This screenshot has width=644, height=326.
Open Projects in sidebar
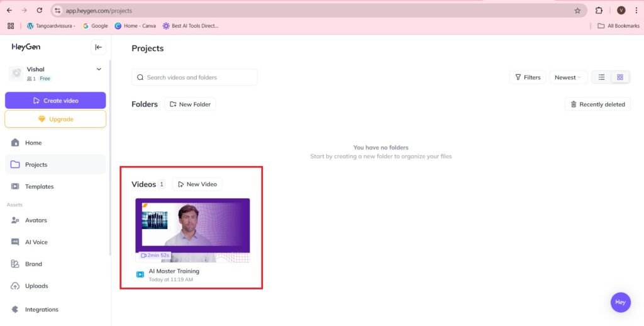[55, 164]
